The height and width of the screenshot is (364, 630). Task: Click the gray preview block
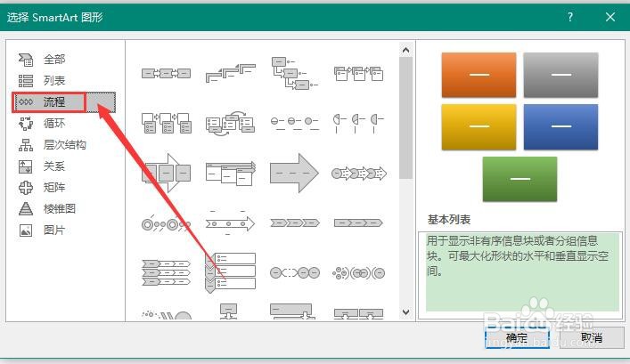tap(560, 75)
